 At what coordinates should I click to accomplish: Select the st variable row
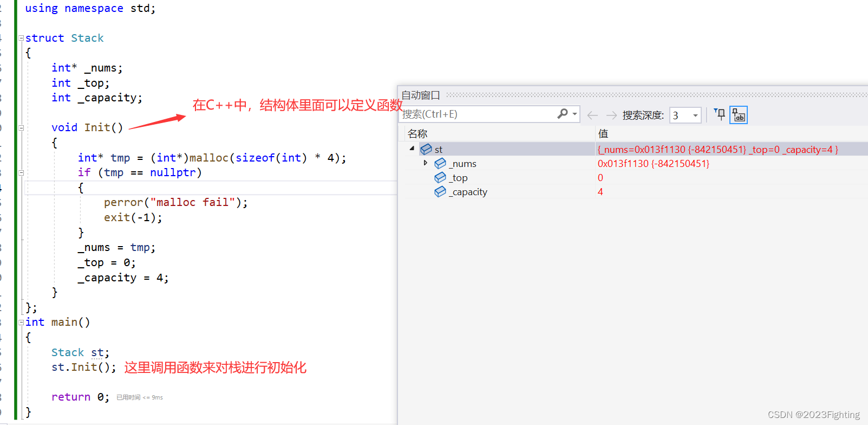637,149
